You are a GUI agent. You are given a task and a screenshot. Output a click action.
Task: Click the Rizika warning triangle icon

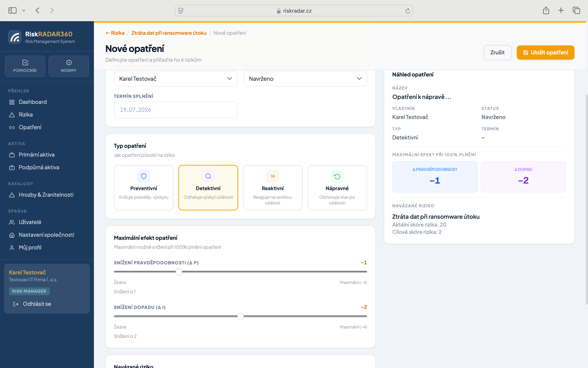(12, 115)
